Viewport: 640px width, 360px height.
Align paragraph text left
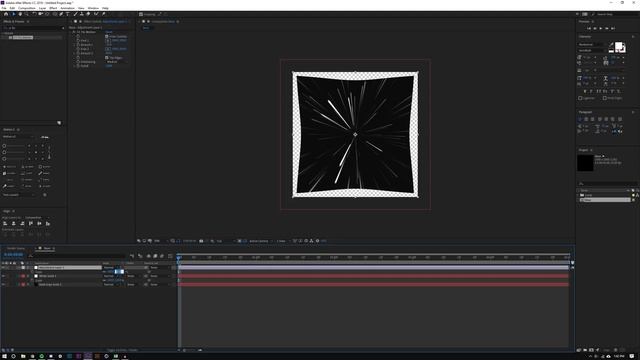[x=580, y=119]
